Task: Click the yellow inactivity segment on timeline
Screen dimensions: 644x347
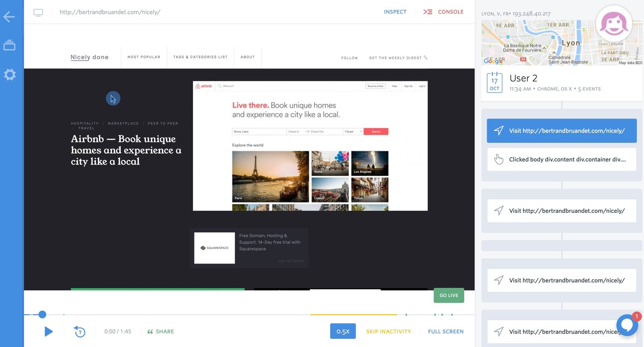Action: point(354,315)
